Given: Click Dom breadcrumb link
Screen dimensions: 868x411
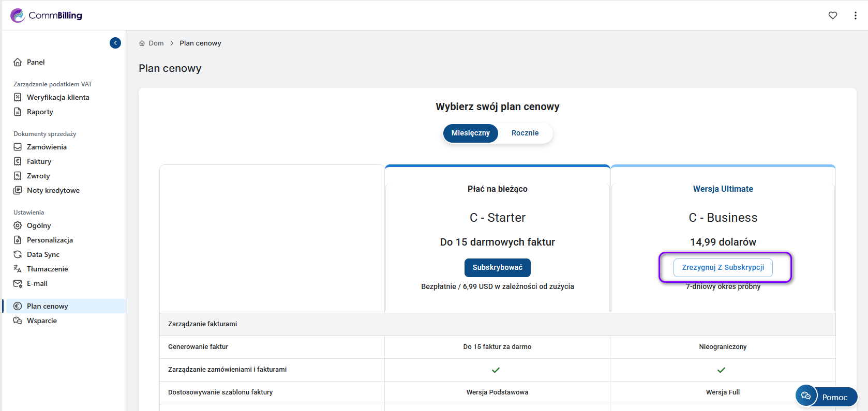Looking at the screenshot, I should tap(156, 43).
